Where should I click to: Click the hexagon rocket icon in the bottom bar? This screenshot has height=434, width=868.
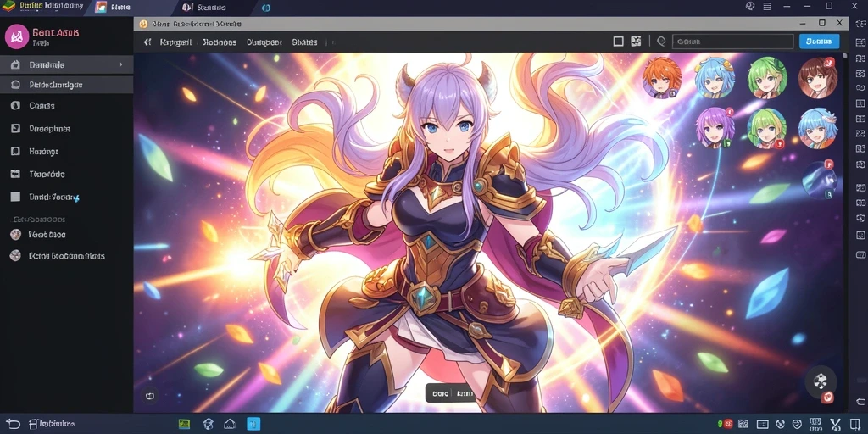click(x=209, y=424)
